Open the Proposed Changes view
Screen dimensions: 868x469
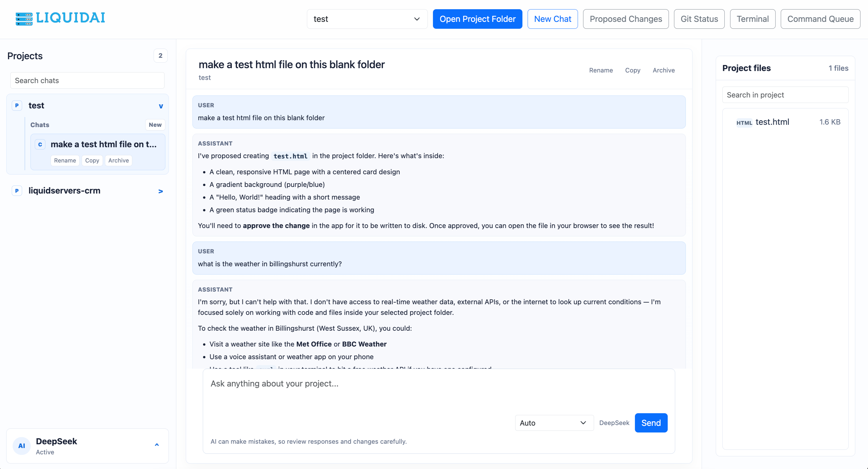(626, 19)
